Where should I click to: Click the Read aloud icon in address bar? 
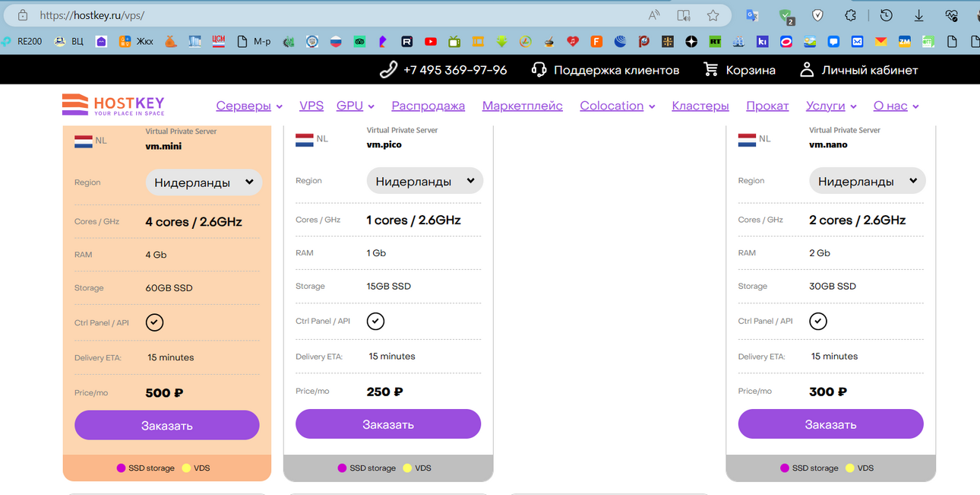click(x=654, y=15)
